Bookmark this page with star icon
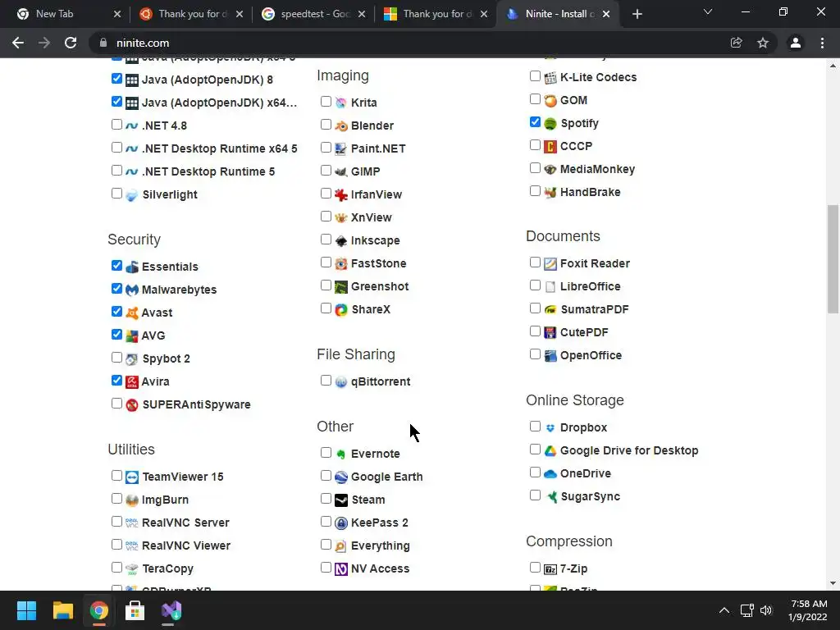 coord(763,43)
